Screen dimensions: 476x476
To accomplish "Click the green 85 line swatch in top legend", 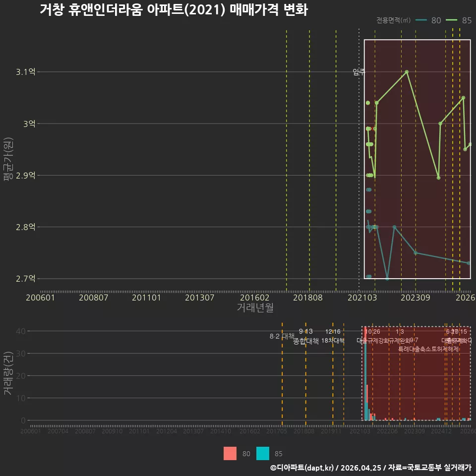I will tap(451, 20).
